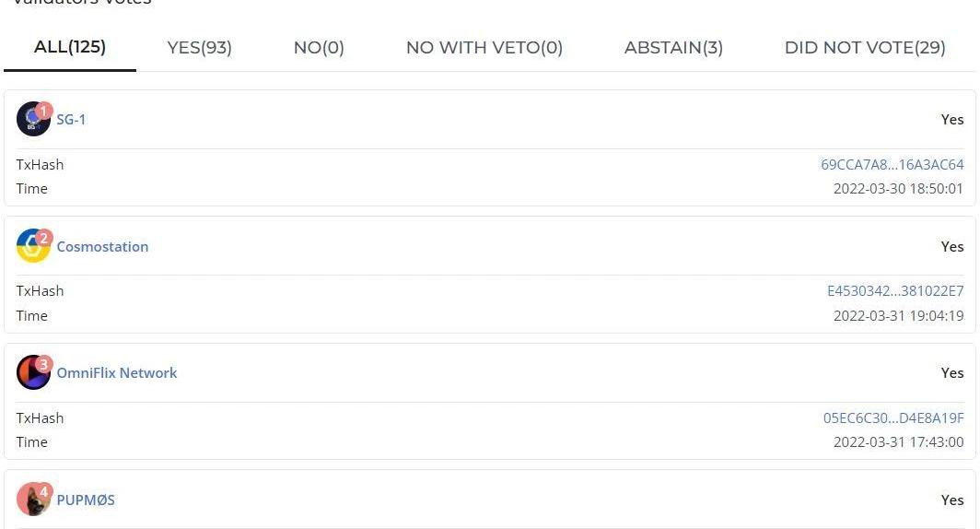Viewport: 980px width, 529px height.
Task: Open the DID NOT VOTE(29) tab
Action: tap(865, 48)
